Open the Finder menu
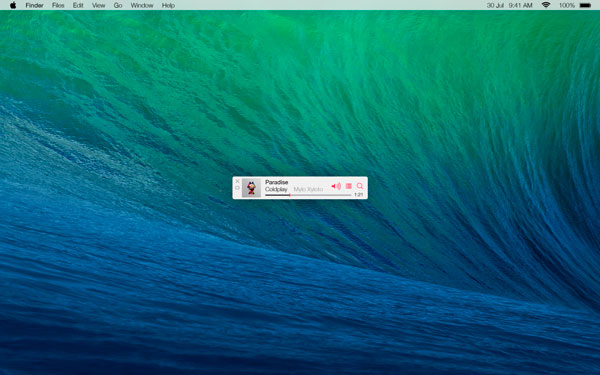600x375 pixels. tap(34, 5)
